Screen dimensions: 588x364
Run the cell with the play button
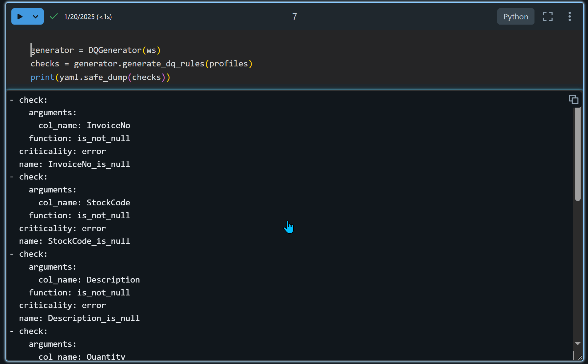20,17
